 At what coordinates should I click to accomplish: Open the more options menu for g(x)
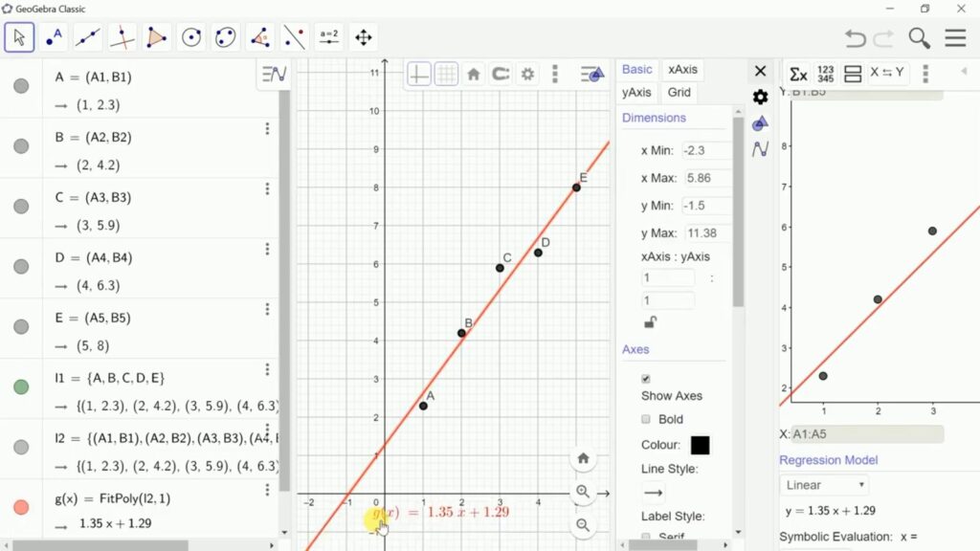tap(268, 490)
